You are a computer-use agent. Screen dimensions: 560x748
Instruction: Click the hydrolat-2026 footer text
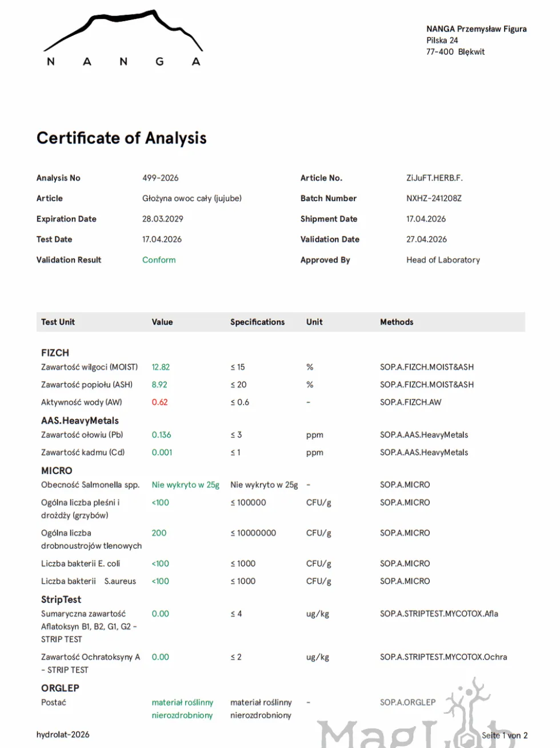[x=63, y=734]
